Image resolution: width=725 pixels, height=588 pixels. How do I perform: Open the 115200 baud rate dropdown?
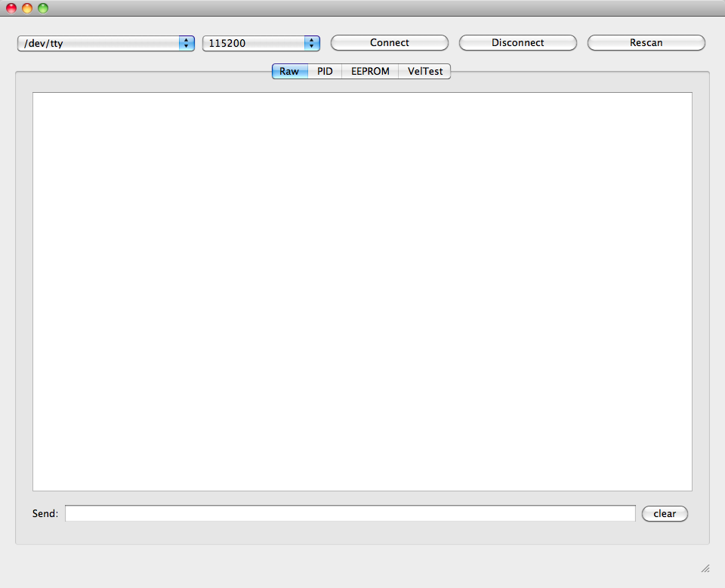[x=254, y=44]
